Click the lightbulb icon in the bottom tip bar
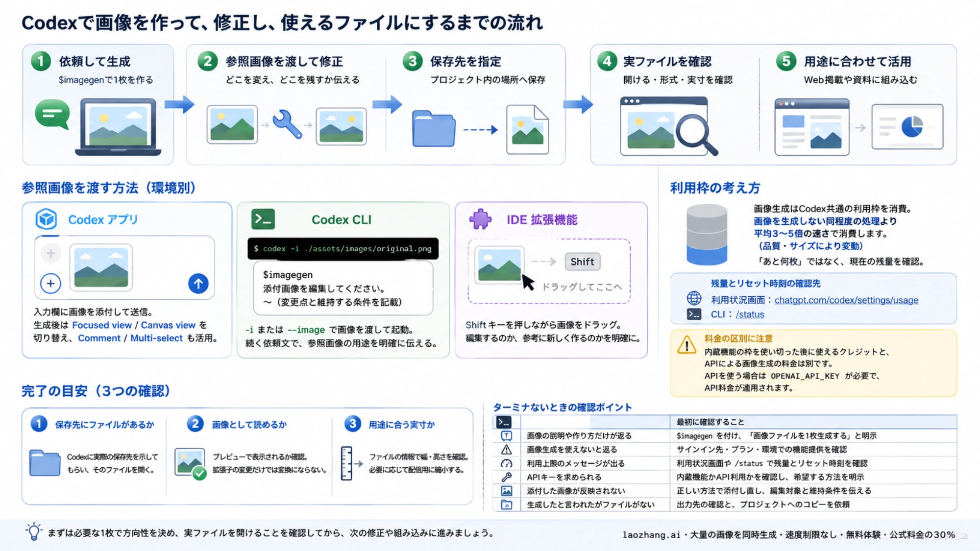The image size is (980, 551). click(34, 532)
